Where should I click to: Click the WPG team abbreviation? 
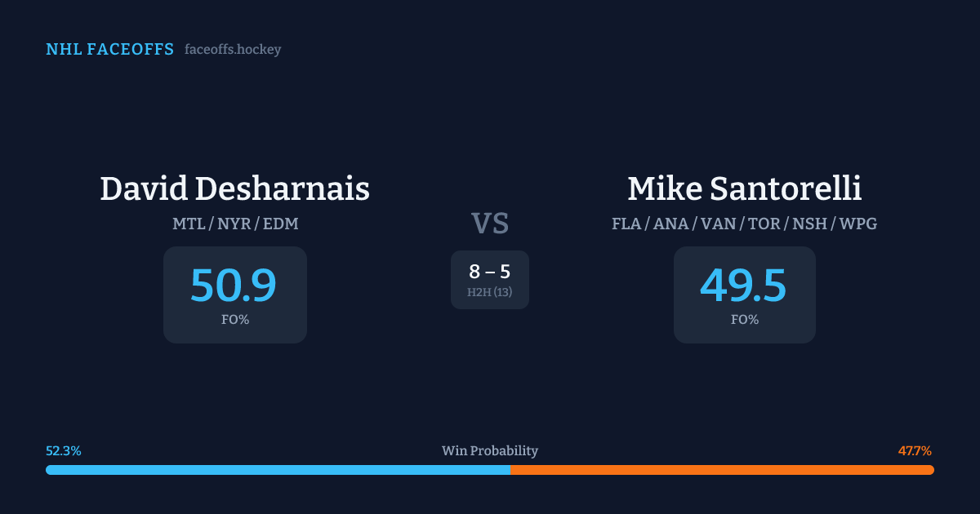click(857, 224)
